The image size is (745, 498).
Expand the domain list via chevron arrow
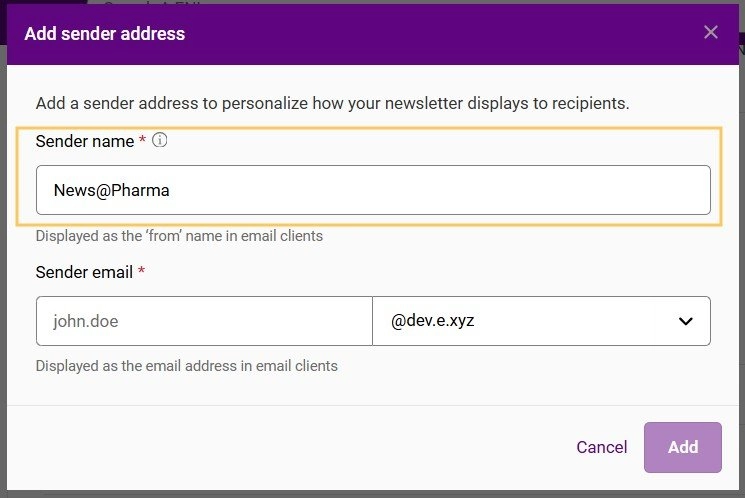pos(686,321)
